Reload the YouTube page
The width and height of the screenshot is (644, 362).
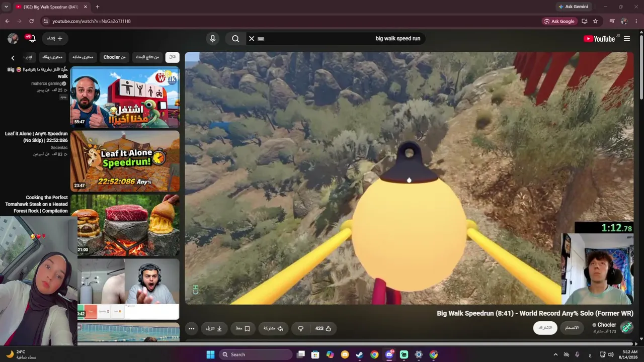pos(31,21)
